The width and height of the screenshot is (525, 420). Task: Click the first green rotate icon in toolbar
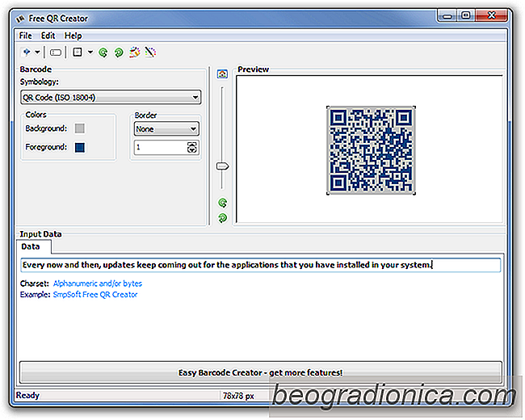coord(103,52)
